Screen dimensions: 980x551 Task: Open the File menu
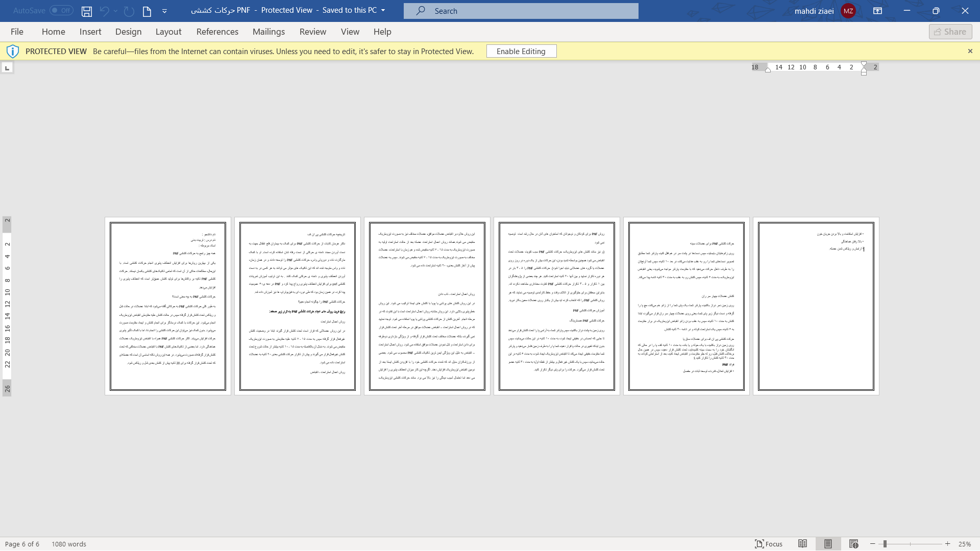point(17,32)
